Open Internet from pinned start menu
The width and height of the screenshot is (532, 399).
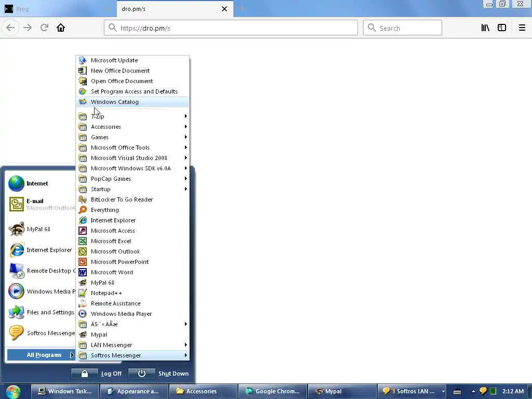click(x=41, y=183)
